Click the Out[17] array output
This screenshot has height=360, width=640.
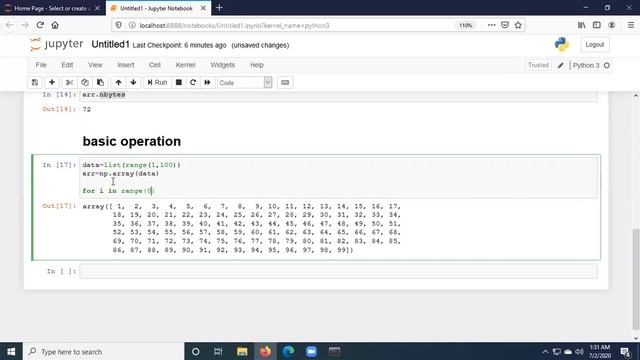pos(242,228)
